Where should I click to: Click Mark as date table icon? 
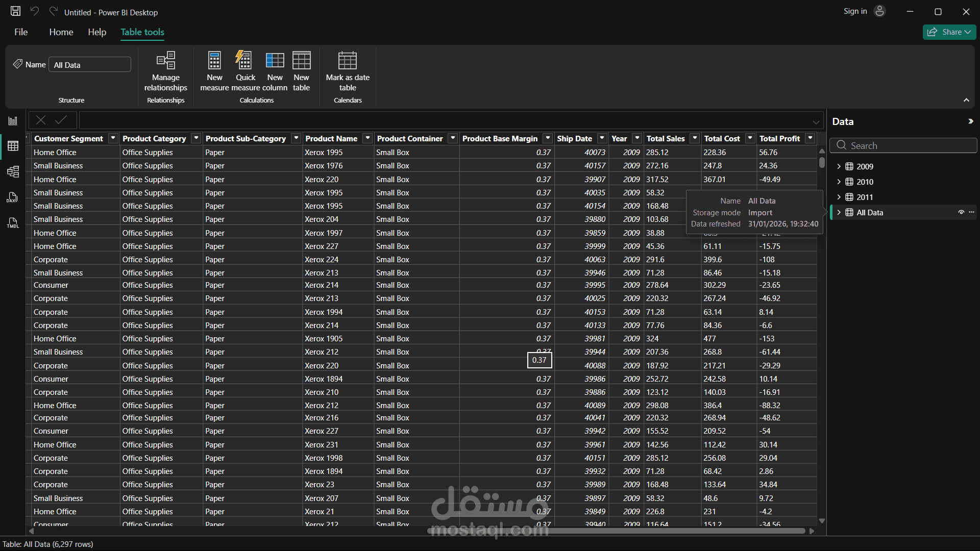coord(348,61)
